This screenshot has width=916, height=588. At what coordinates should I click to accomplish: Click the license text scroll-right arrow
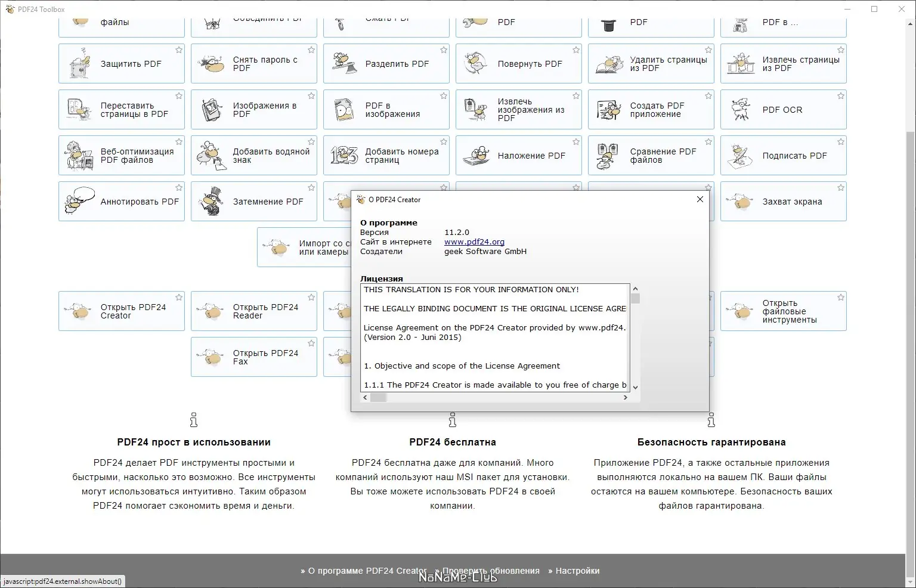pos(625,397)
